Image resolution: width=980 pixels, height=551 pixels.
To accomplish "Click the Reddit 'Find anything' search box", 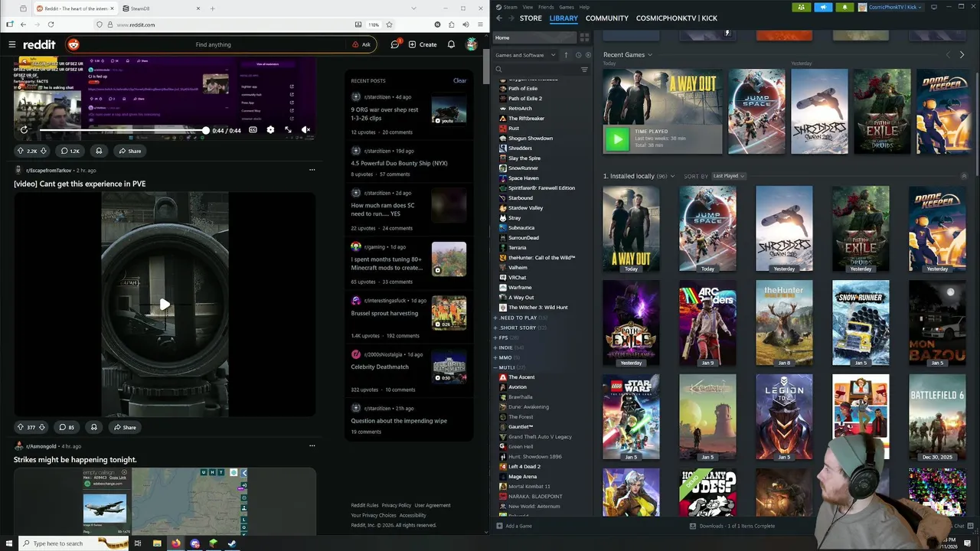I will [x=213, y=44].
